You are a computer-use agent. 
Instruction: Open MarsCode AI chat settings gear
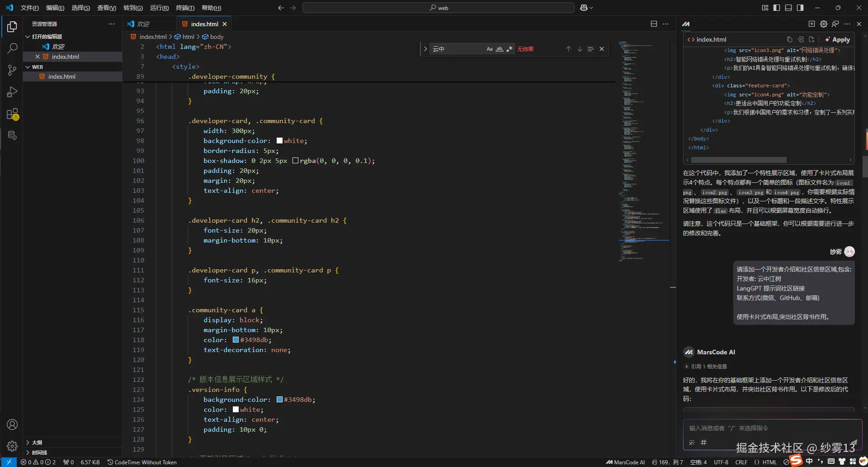tap(823, 24)
